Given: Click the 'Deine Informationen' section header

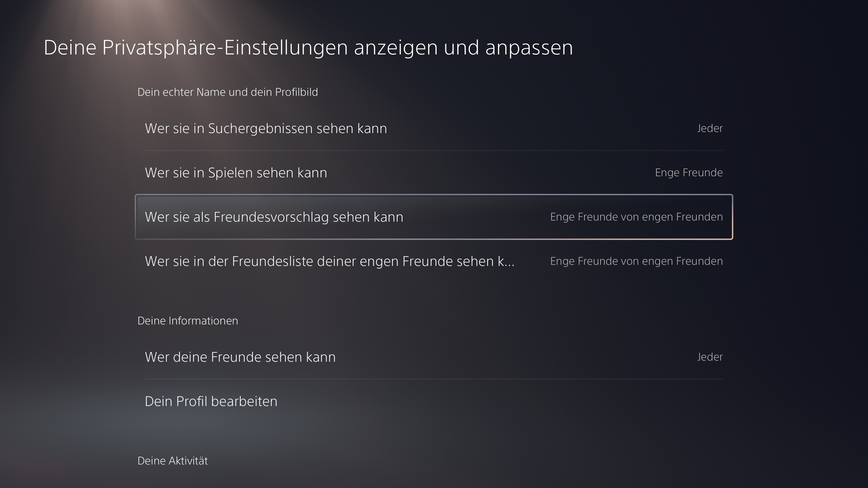Looking at the screenshot, I should point(188,321).
